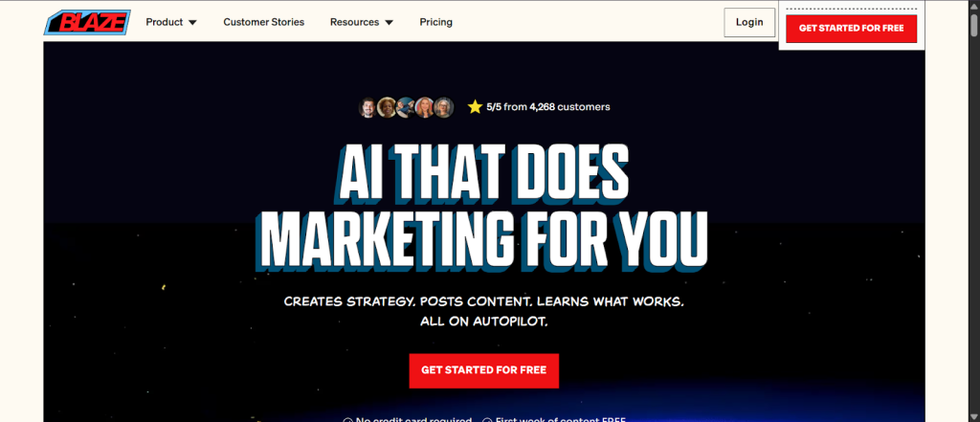The width and height of the screenshot is (980, 422).
Task: Click the header Get Started For Free button
Action: pos(851,28)
